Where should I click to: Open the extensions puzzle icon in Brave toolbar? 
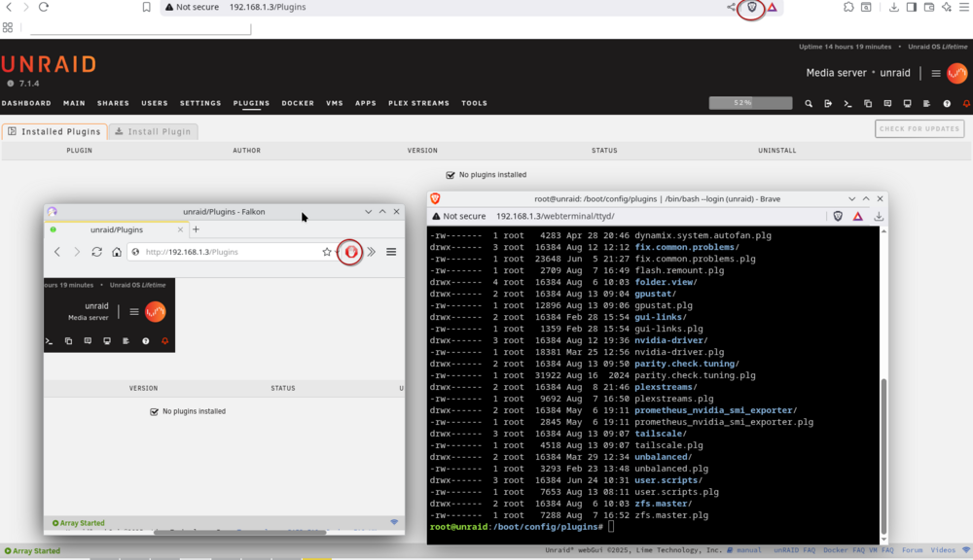point(848,8)
